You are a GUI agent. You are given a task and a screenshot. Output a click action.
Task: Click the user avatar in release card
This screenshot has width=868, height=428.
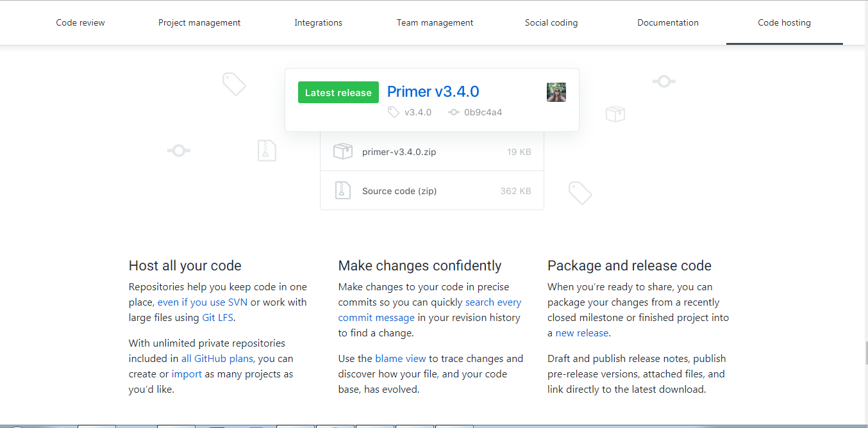tap(556, 92)
